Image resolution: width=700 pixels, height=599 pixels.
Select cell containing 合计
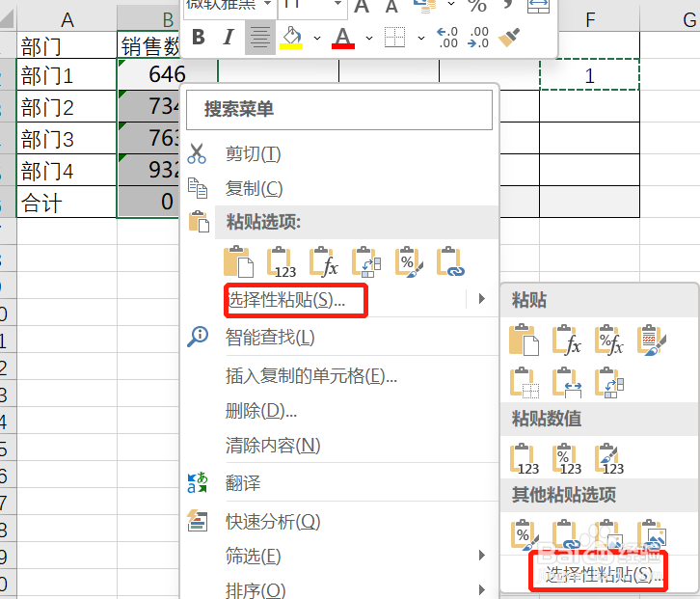(x=67, y=202)
